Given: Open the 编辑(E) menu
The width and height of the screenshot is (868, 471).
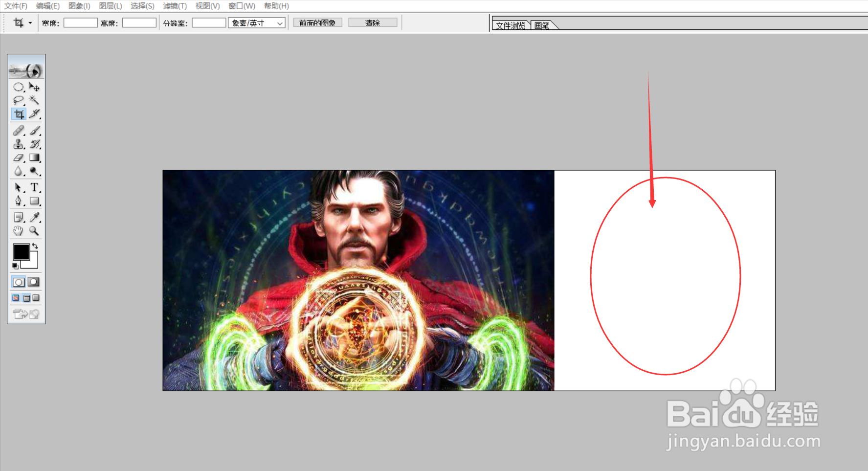Looking at the screenshot, I should 47,6.
